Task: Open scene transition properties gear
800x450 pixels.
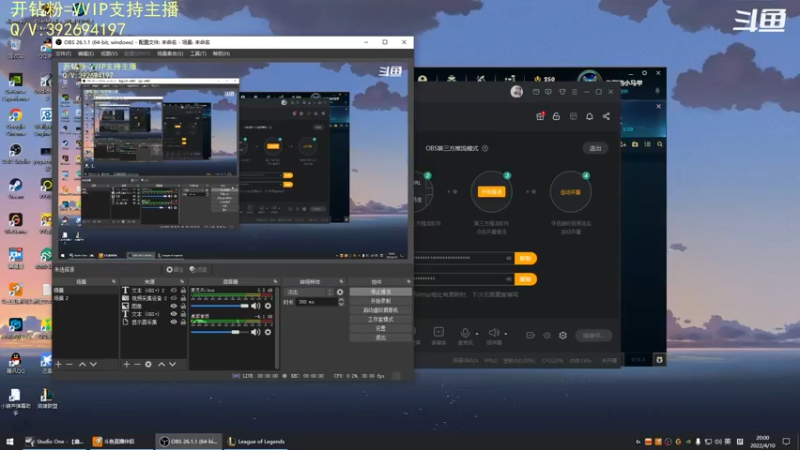Action: [x=340, y=292]
